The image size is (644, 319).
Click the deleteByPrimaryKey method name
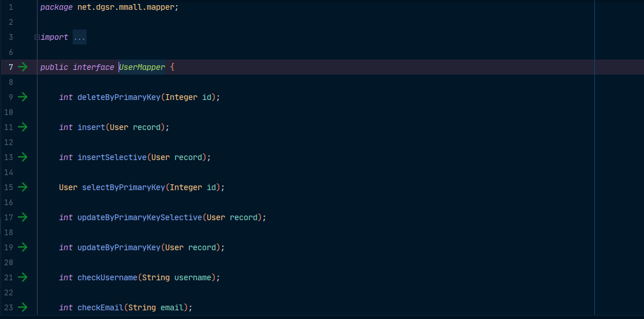point(118,98)
